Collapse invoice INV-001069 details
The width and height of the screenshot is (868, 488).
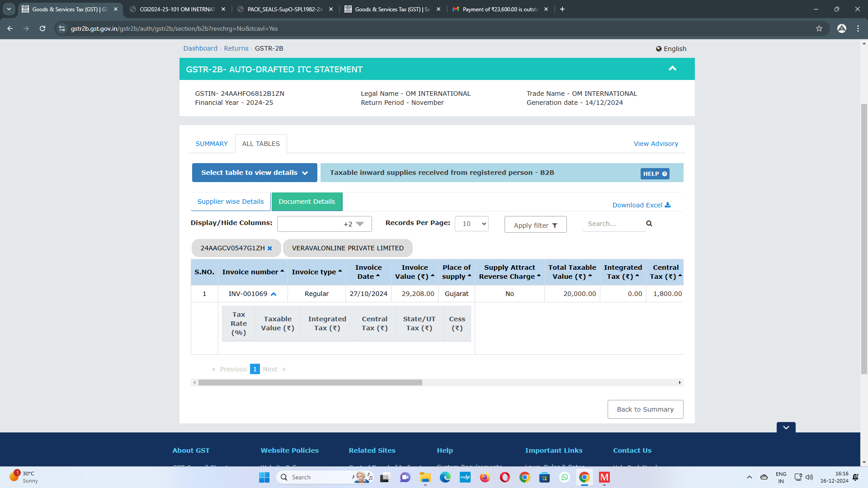click(x=274, y=294)
